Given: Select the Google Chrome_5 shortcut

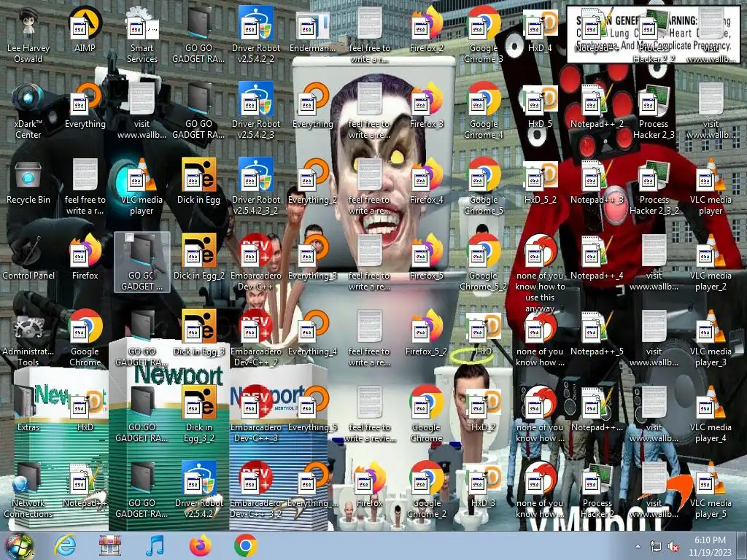Looking at the screenshot, I should tap(484, 187).
